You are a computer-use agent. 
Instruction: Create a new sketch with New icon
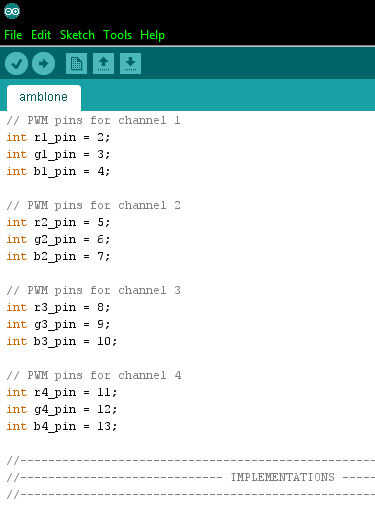click(x=76, y=63)
